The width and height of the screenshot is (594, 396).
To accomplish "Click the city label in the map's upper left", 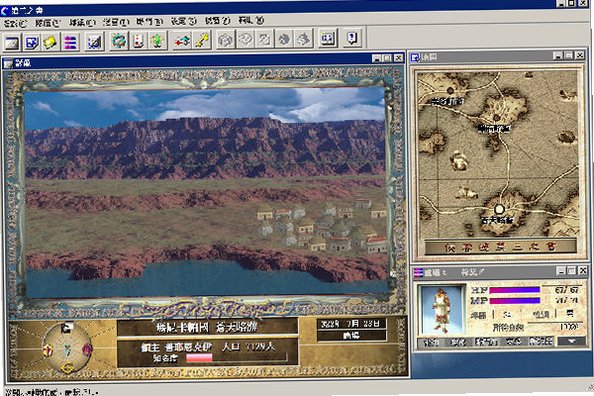I will (447, 101).
